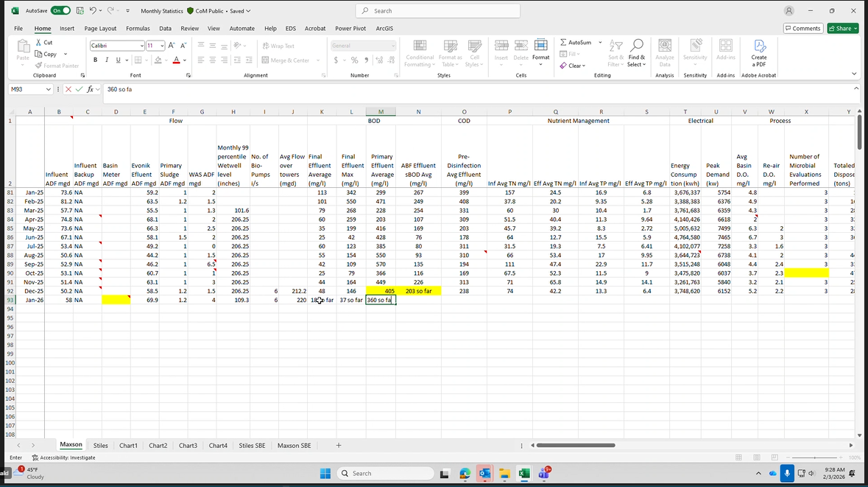The width and height of the screenshot is (868, 487).
Task: Click the Create a PDF icon
Action: pos(758,47)
